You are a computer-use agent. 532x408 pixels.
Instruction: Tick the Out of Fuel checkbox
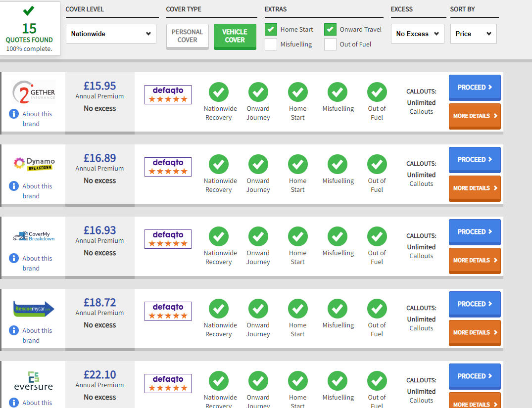[330, 45]
